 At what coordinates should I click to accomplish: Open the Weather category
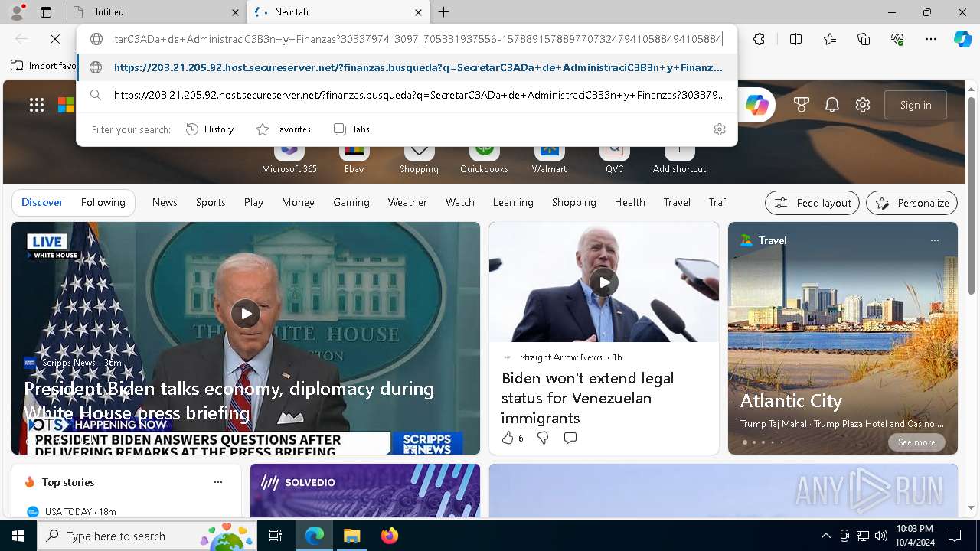coord(407,202)
